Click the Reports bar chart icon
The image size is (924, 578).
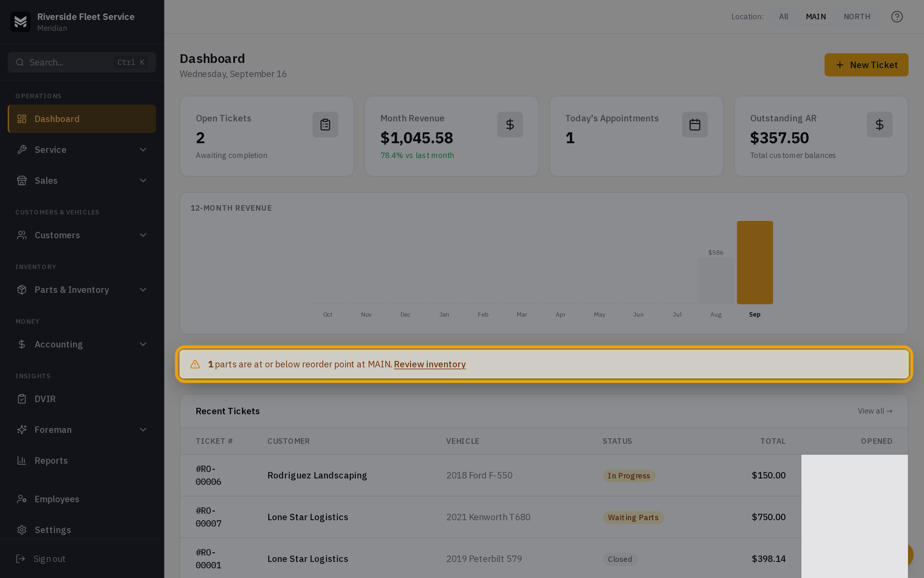[x=22, y=460]
